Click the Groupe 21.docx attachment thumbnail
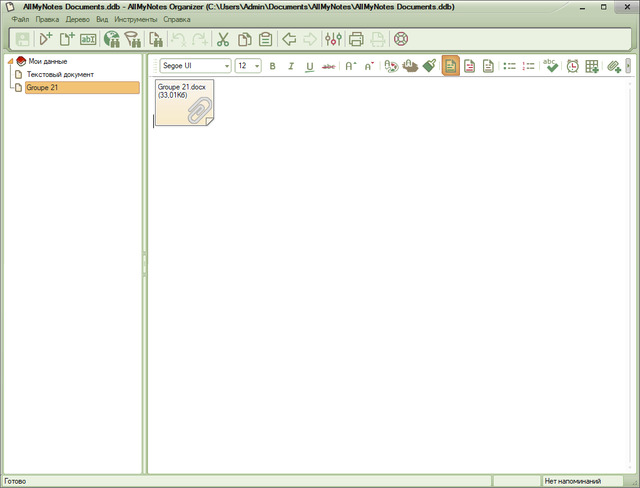This screenshot has height=488, width=640. (185, 103)
